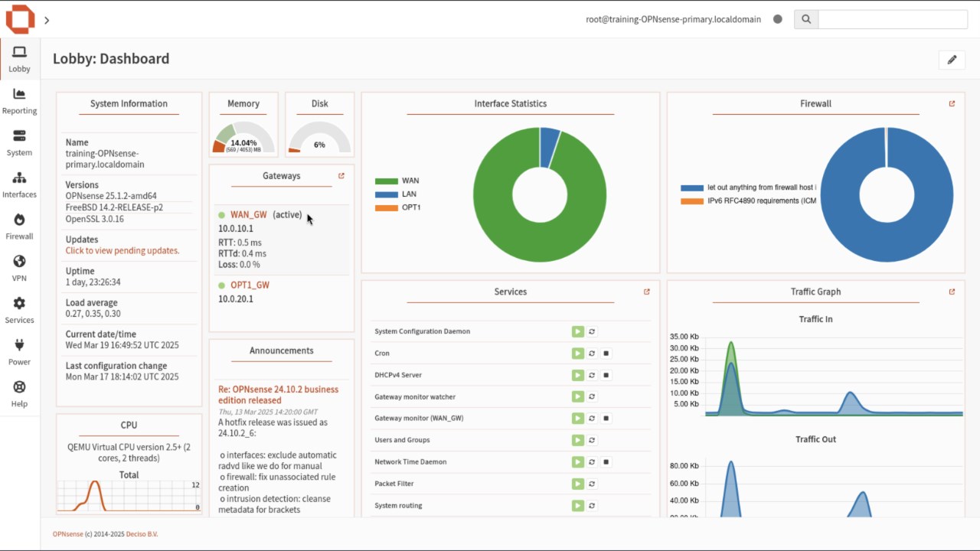The image size is (980, 551).
Task: Open Gateways widget external link icon
Action: 341,176
